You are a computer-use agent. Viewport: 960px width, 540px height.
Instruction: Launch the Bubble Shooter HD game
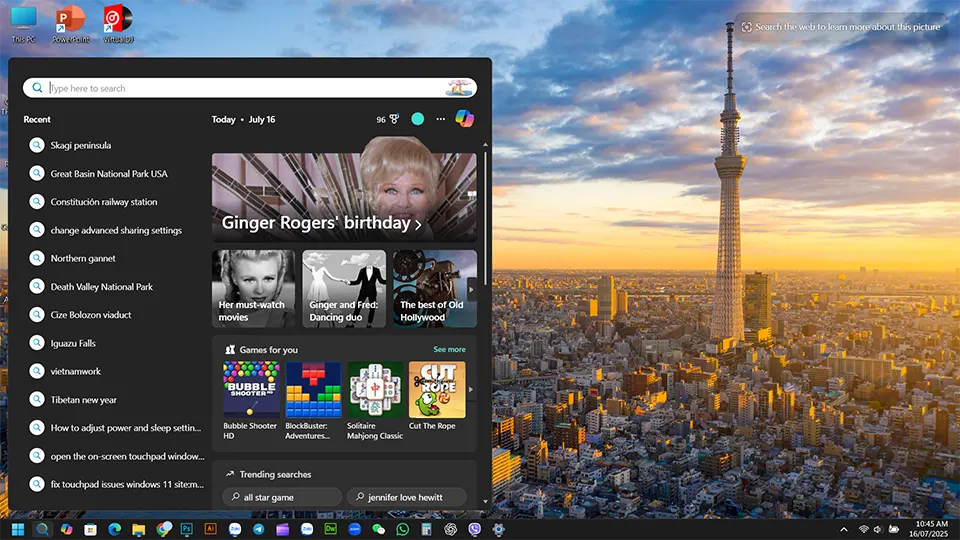click(251, 400)
